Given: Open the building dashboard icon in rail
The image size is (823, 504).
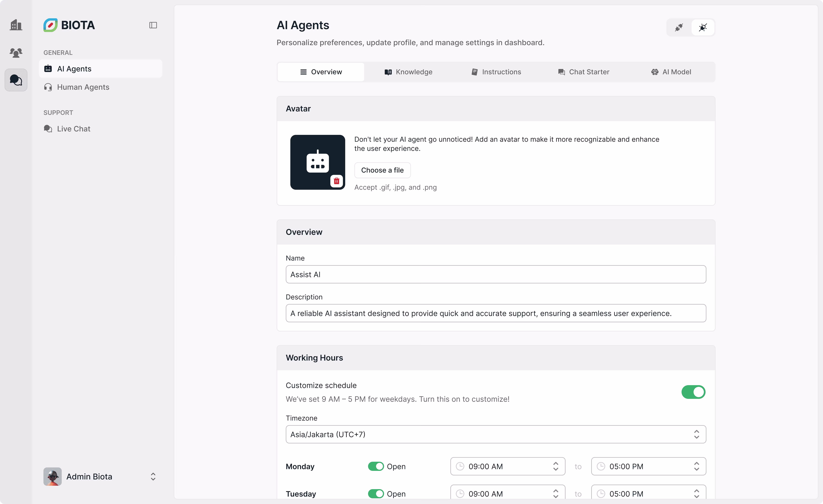Looking at the screenshot, I should pos(16,25).
